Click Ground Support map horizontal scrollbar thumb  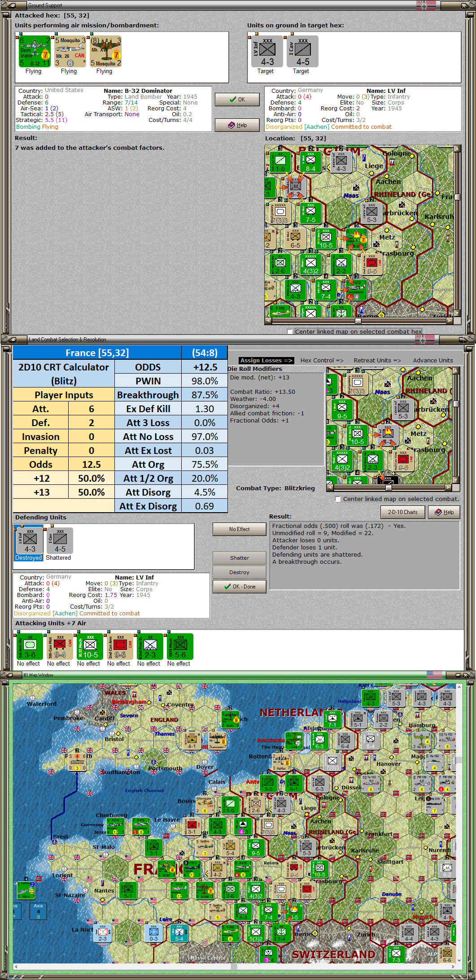coord(358,321)
